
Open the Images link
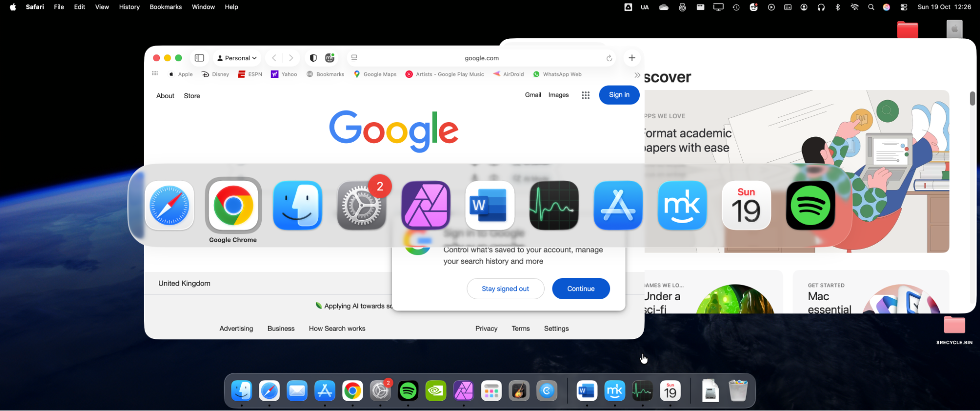tap(558, 95)
